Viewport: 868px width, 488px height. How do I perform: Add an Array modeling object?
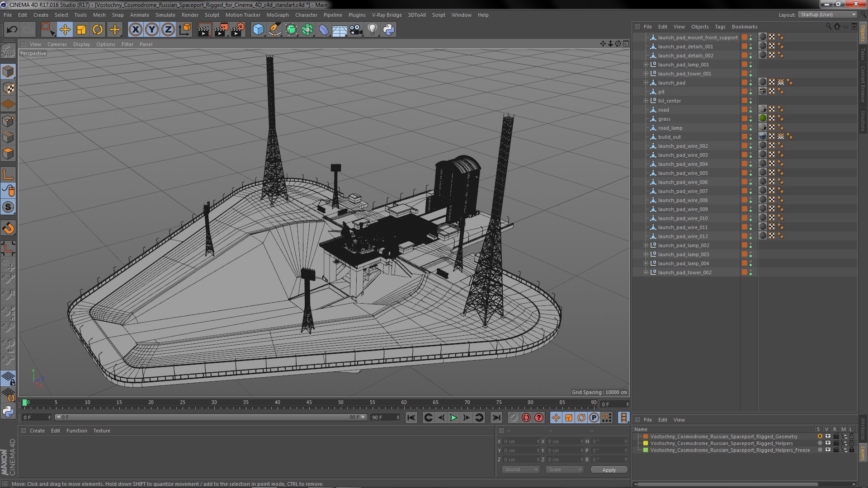pyautogui.click(x=307, y=30)
